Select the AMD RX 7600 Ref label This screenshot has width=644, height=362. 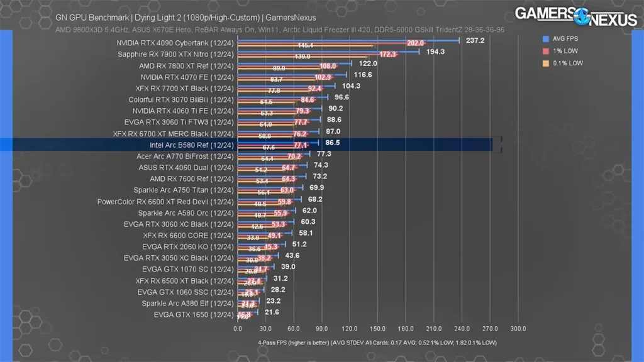pyautogui.click(x=192, y=179)
